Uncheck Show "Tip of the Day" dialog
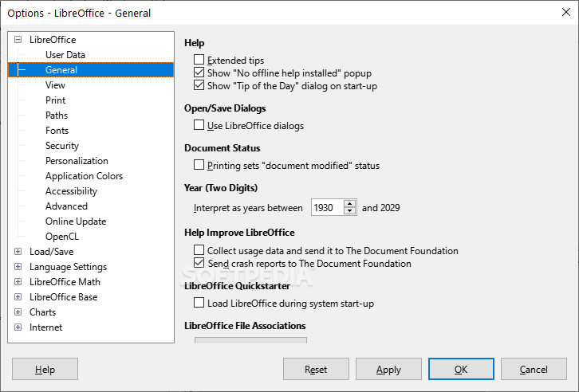Image resolution: width=579 pixels, height=392 pixels. click(x=199, y=85)
